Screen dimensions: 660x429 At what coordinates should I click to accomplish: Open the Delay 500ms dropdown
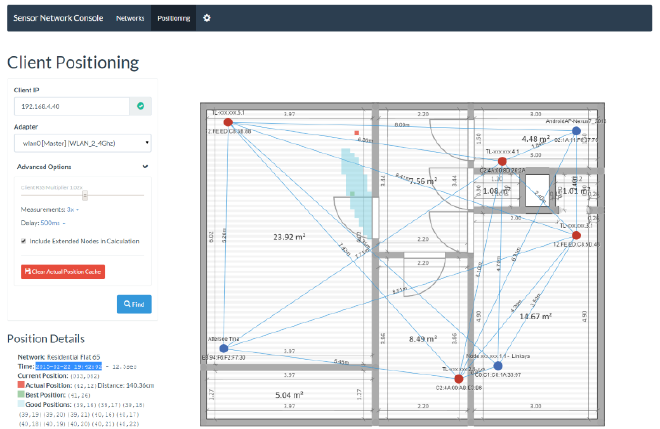tap(53, 223)
